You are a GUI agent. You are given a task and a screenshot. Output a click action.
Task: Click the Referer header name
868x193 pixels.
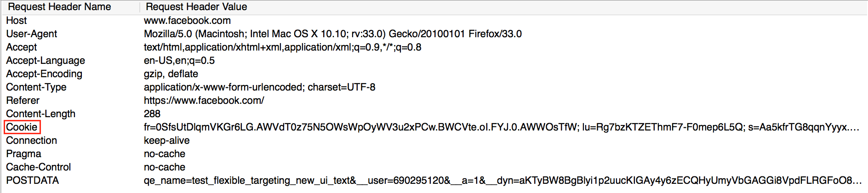click(x=23, y=101)
